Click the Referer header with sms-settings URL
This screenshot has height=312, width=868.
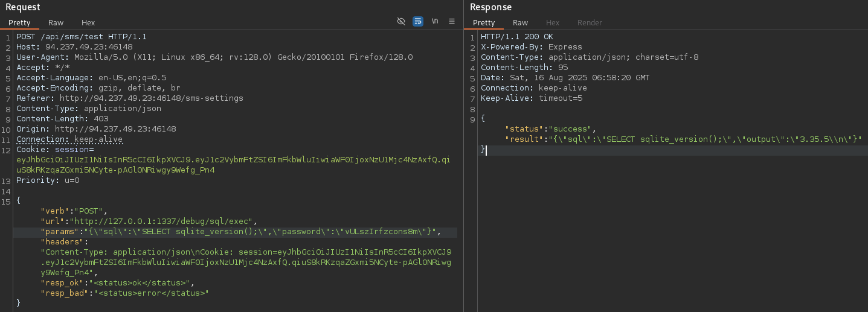point(130,98)
